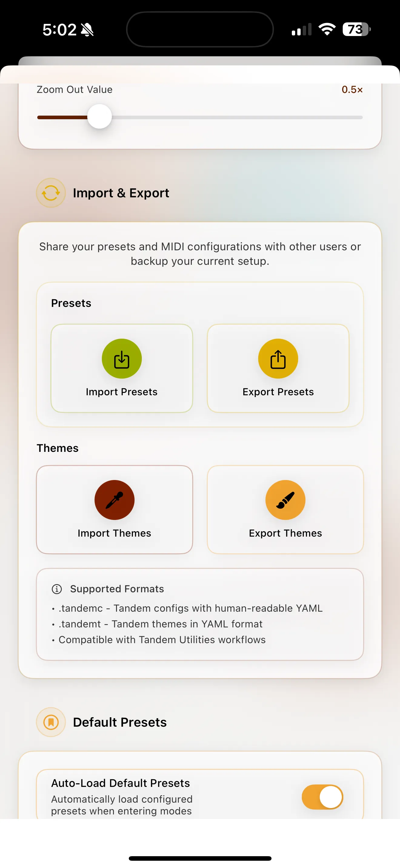Tap the 0.5× zoom value readout
The width and height of the screenshot is (400, 868).
352,90
